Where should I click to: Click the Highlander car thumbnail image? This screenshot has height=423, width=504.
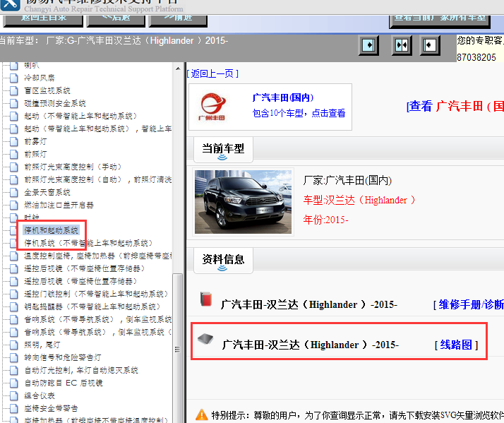coord(243,202)
